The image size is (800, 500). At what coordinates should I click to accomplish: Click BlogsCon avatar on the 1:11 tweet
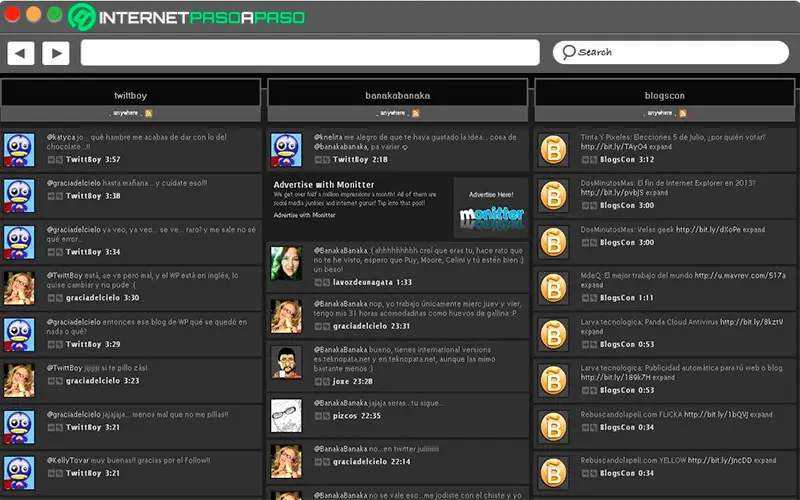click(554, 288)
